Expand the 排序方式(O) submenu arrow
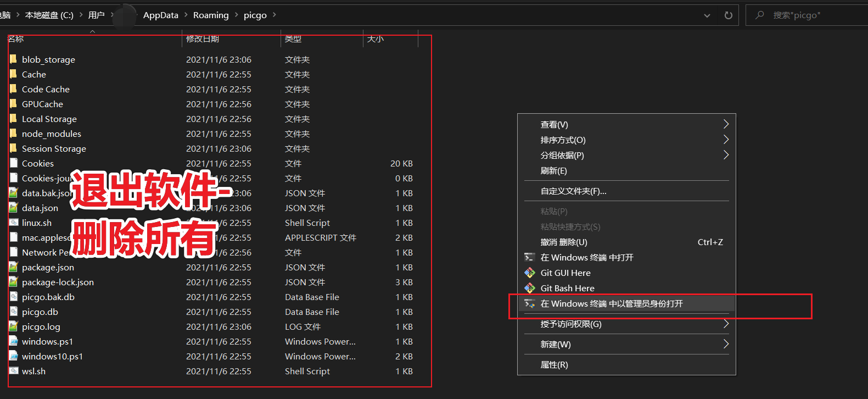Image resolution: width=868 pixels, height=399 pixels. point(726,140)
